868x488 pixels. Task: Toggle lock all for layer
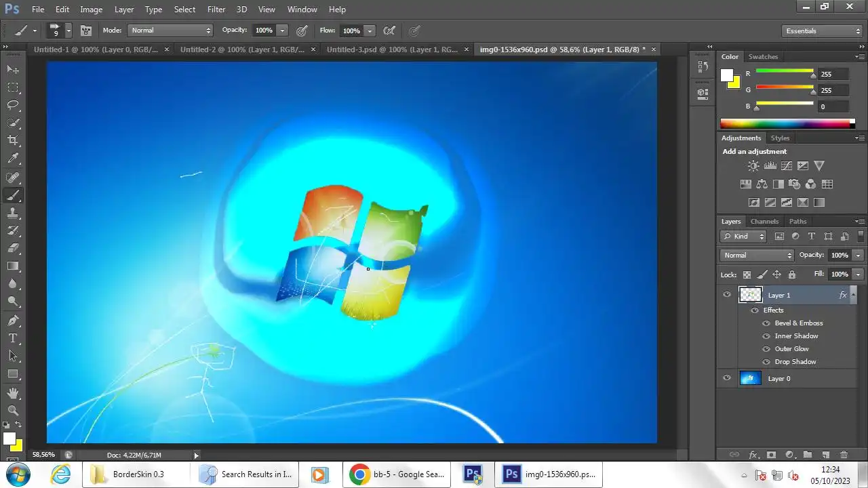pos(792,274)
